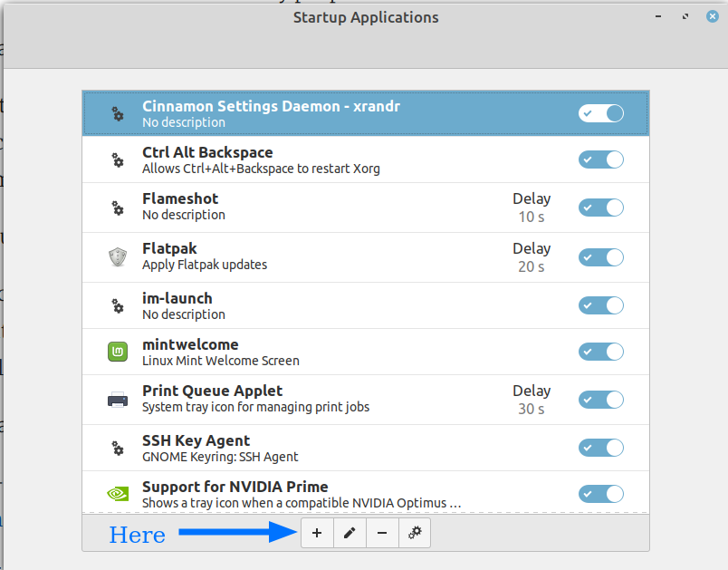The height and width of the screenshot is (570, 728).
Task: Click the Print Queue Applet printer icon
Action: (x=118, y=400)
